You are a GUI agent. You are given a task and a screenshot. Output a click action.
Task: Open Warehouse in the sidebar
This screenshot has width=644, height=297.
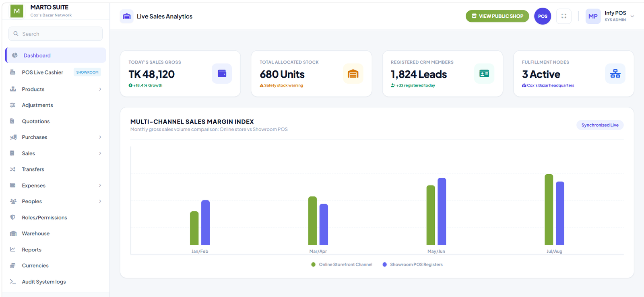coord(56,233)
